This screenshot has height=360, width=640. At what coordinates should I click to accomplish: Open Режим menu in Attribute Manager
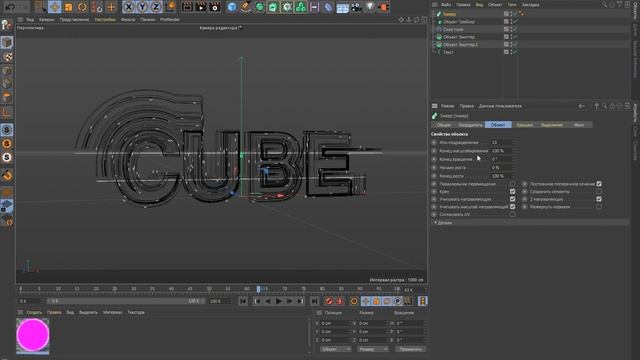click(447, 106)
